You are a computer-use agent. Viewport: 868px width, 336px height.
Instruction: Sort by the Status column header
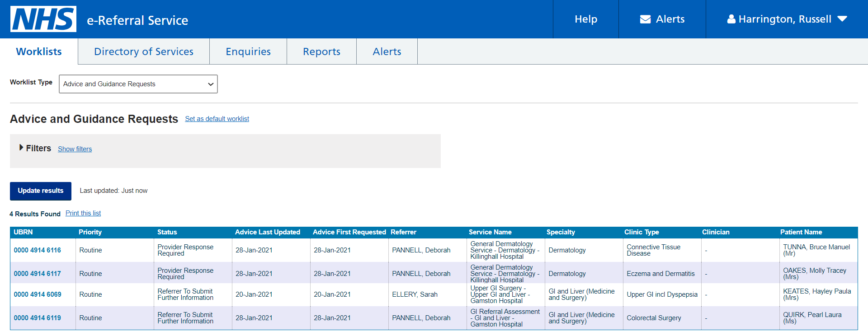pyautogui.click(x=167, y=232)
